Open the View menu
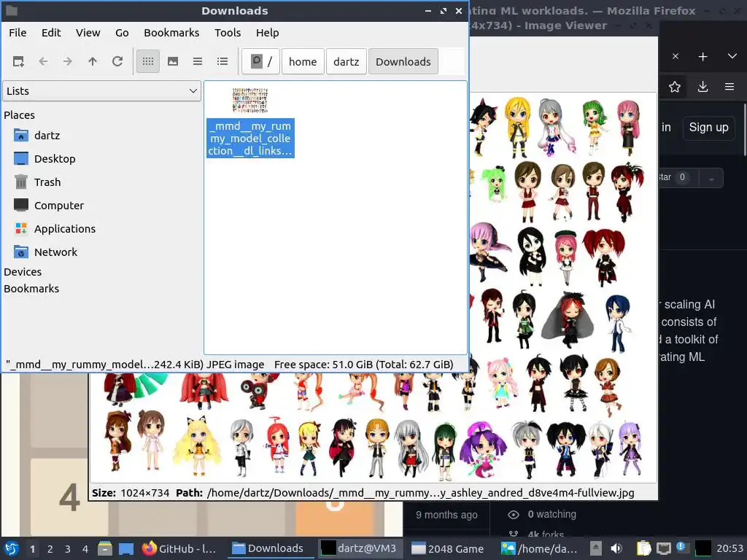 [x=88, y=33]
